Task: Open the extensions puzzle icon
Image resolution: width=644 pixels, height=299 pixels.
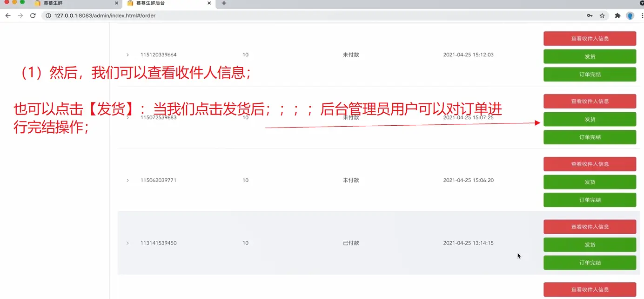Action: pyautogui.click(x=617, y=15)
